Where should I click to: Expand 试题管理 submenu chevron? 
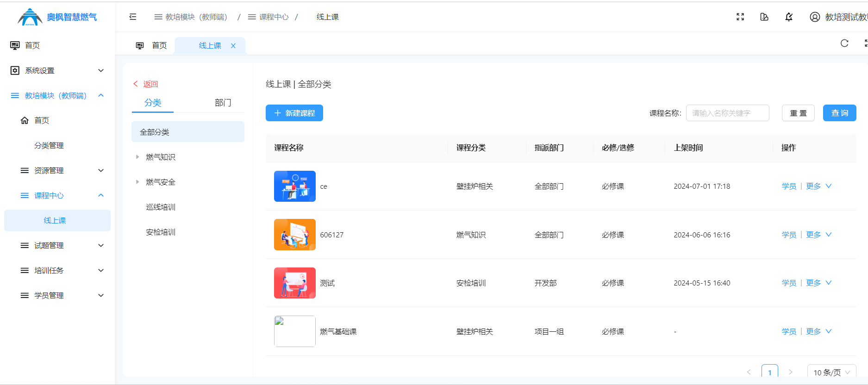(101, 245)
